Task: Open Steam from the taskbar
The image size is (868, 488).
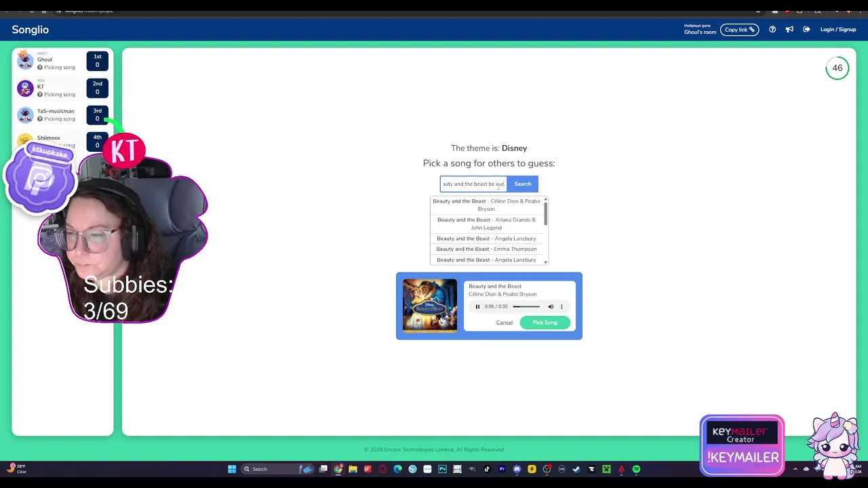Action: coord(576,469)
